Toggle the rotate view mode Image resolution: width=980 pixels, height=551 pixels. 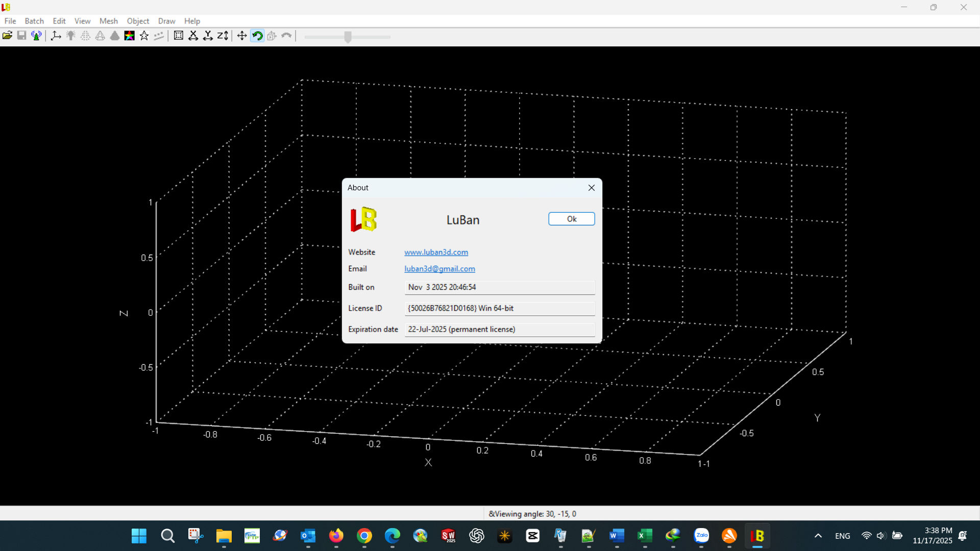257,36
